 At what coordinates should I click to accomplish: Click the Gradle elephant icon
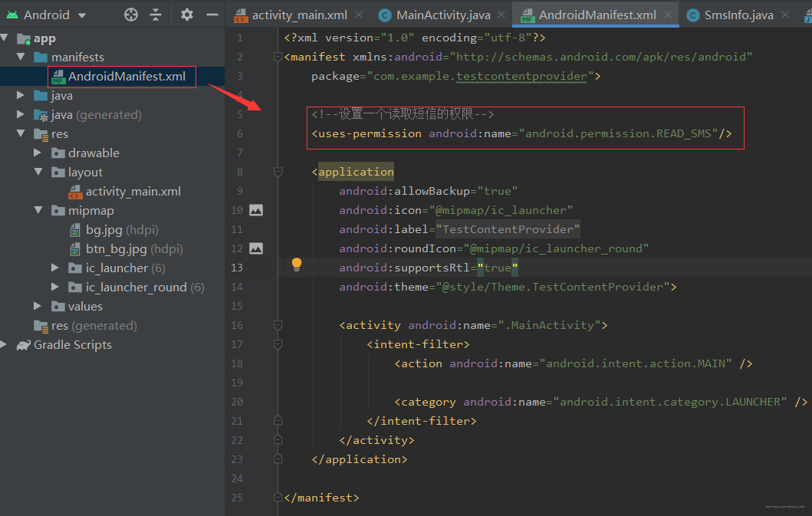pyautogui.click(x=24, y=345)
